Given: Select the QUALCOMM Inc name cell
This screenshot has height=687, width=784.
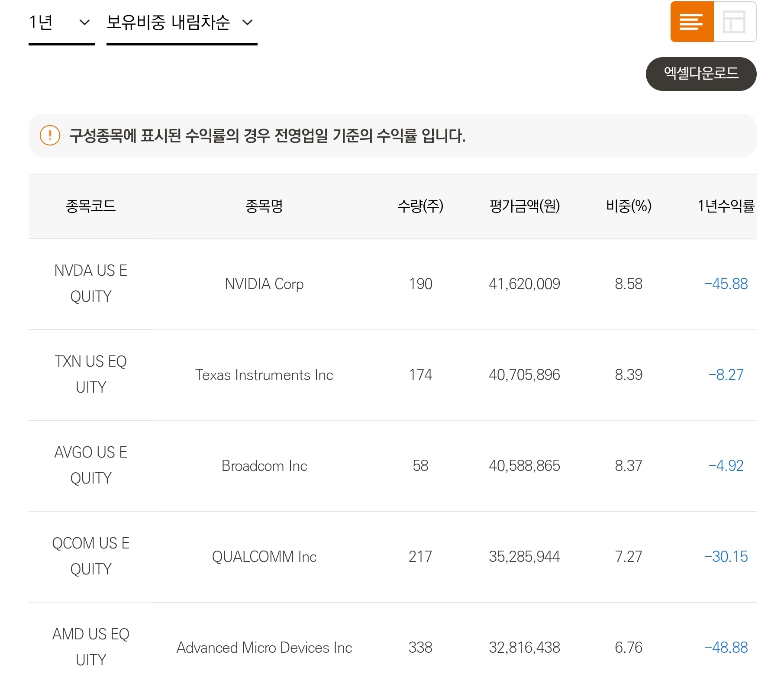Looking at the screenshot, I should click(x=264, y=557).
